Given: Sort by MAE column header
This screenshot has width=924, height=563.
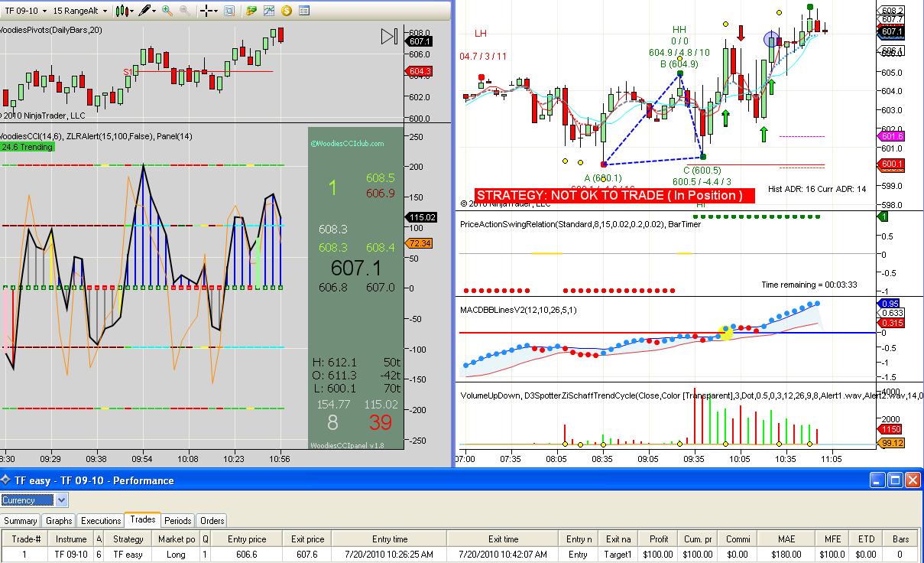Looking at the screenshot, I should pyautogui.click(x=785, y=539).
